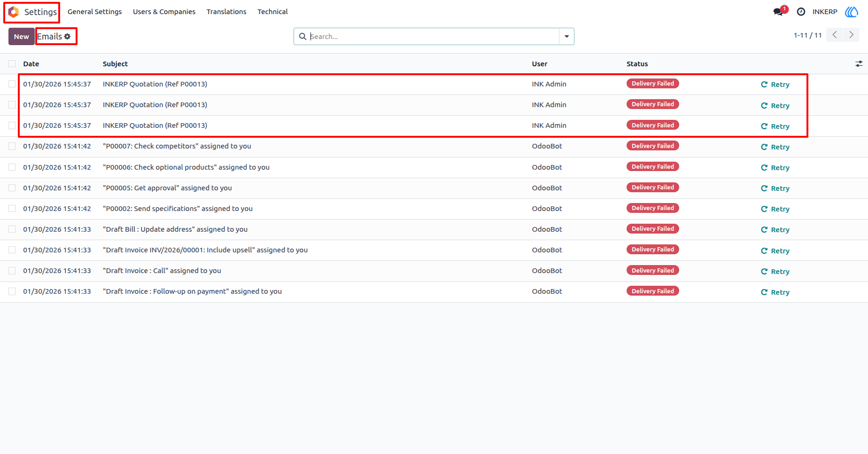This screenshot has width=868, height=454.
Task: Click the search magnifier icon
Action: [303, 36]
